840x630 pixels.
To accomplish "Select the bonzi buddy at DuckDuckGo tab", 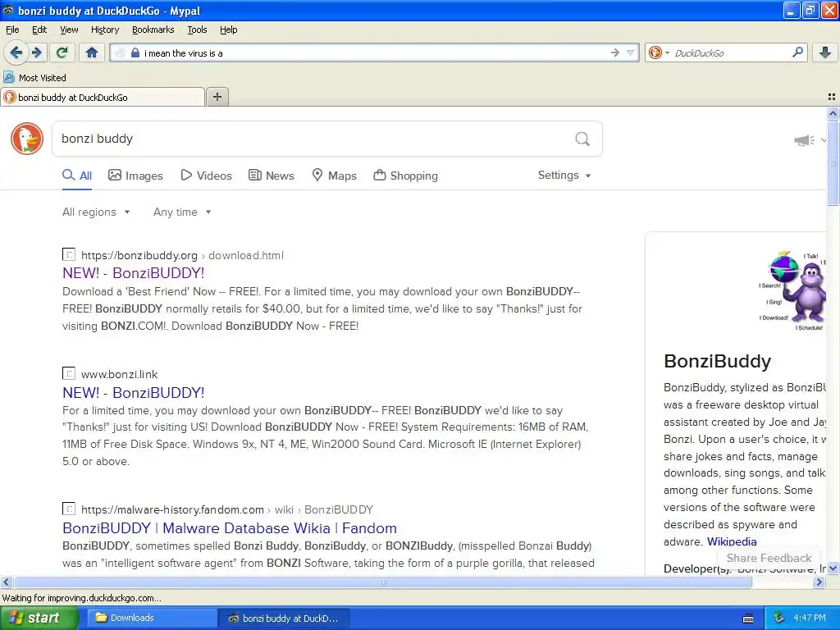I will (102, 97).
